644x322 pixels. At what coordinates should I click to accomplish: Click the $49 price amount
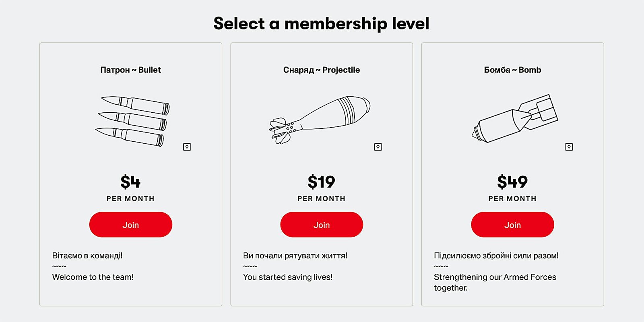click(x=512, y=182)
